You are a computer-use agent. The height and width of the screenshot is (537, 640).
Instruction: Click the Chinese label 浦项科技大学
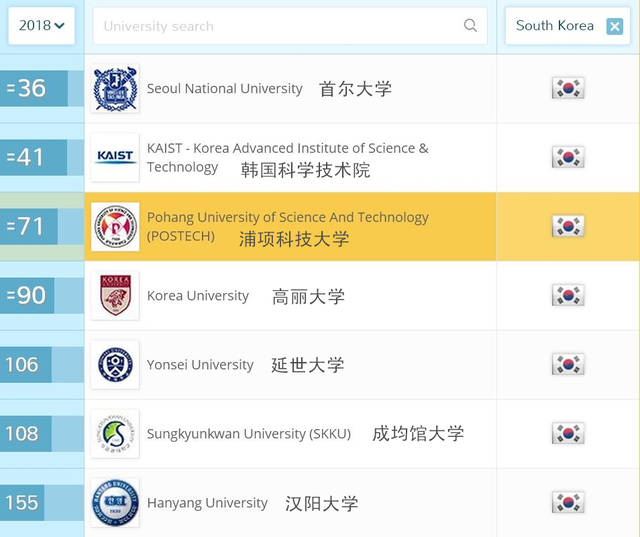tap(294, 239)
